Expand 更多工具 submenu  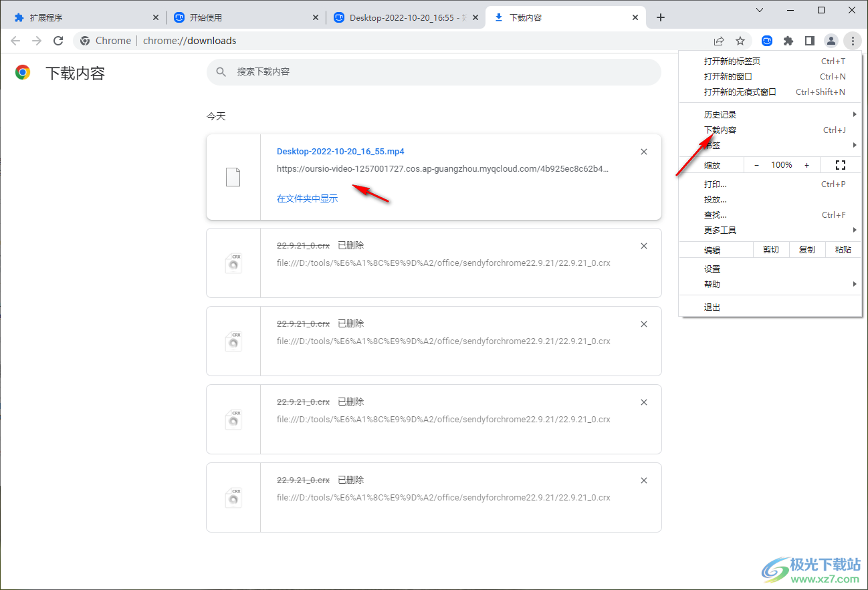tap(770, 230)
